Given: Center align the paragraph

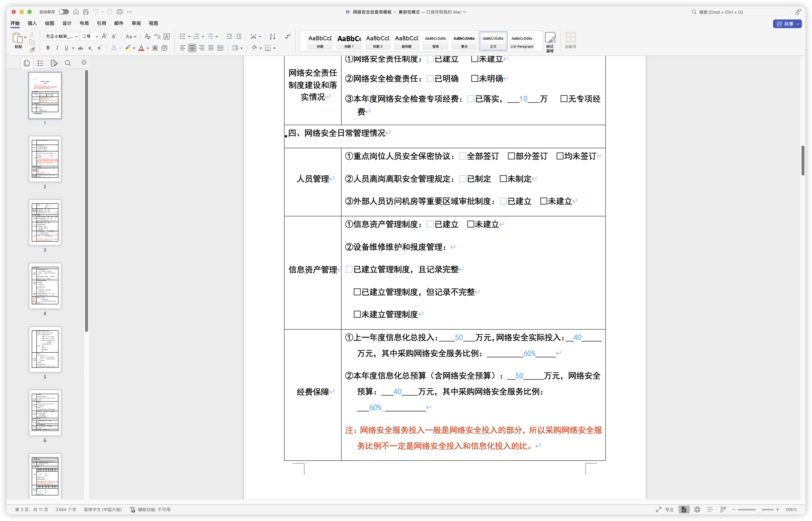Looking at the screenshot, I should pos(192,48).
